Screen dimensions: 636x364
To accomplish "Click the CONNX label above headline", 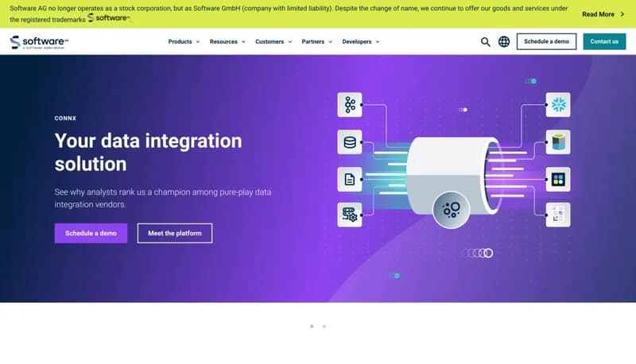I will [x=65, y=118].
